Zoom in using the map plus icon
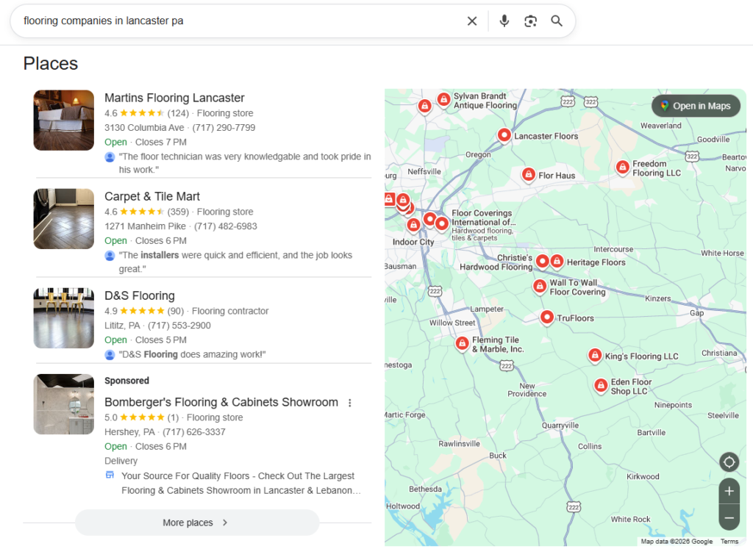The width and height of the screenshot is (753, 560). click(729, 491)
